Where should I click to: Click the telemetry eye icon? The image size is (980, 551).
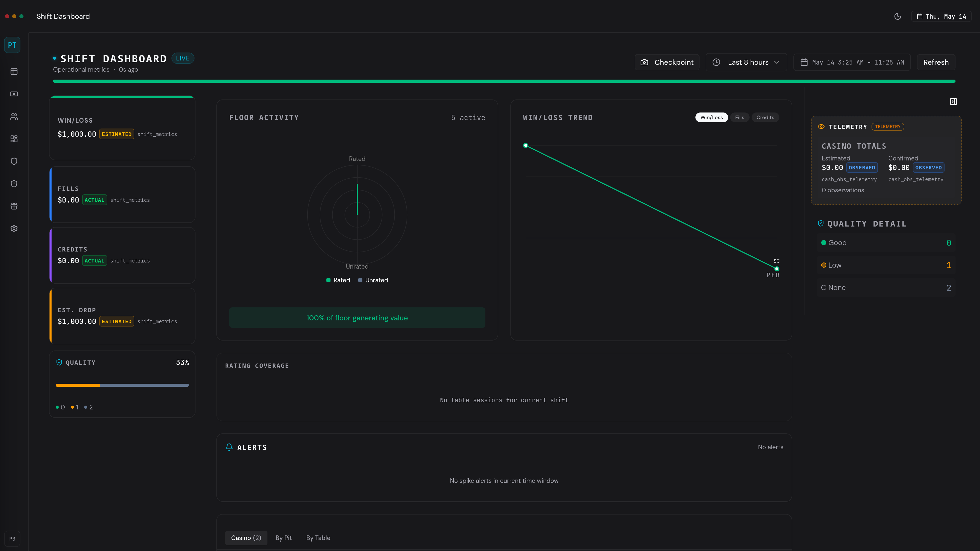[x=821, y=127]
